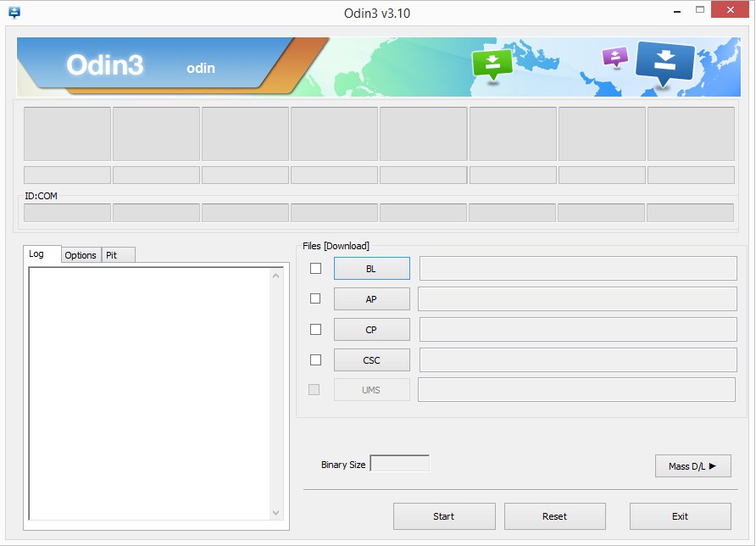Image resolution: width=756 pixels, height=546 pixels.
Task: Click the 'Files [Download]' group label
Action: click(336, 246)
